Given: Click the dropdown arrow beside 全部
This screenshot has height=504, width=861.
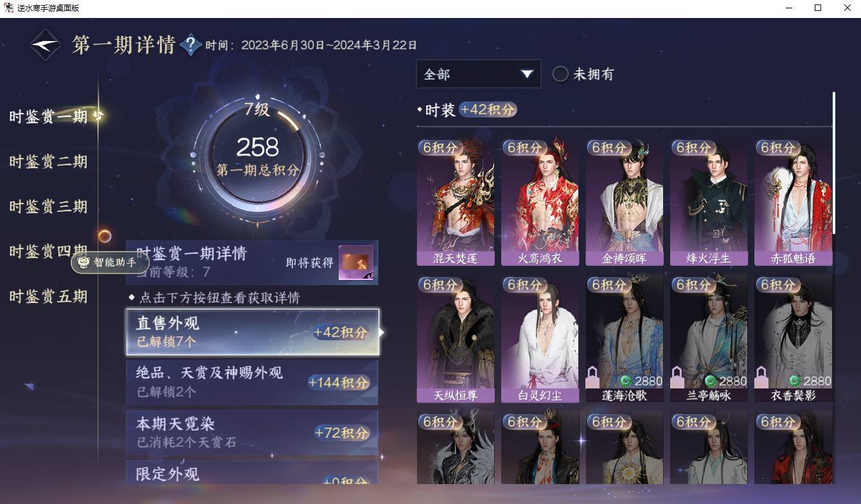Looking at the screenshot, I should (x=527, y=74).
